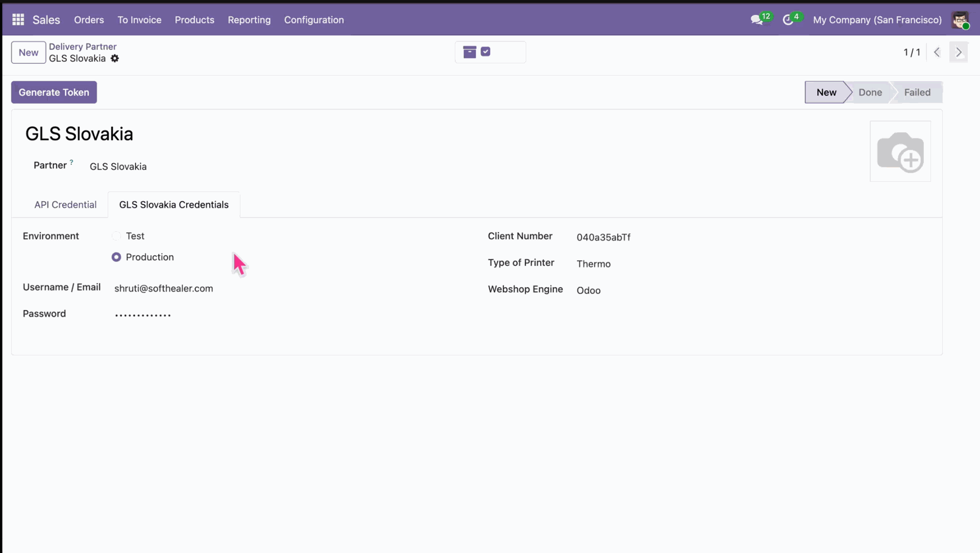Viewport: 980px width, 553px height.
Task: Open the Products menu
Action: click(194, 20)
